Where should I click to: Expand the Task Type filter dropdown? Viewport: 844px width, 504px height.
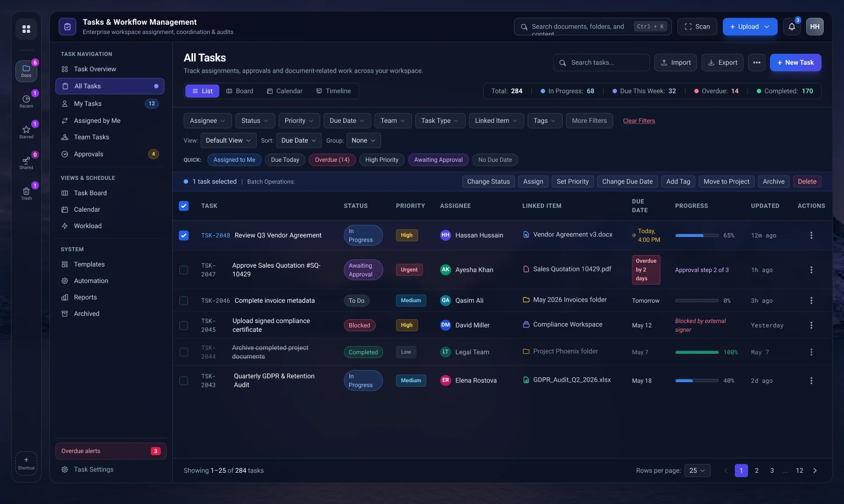point(440,121)
